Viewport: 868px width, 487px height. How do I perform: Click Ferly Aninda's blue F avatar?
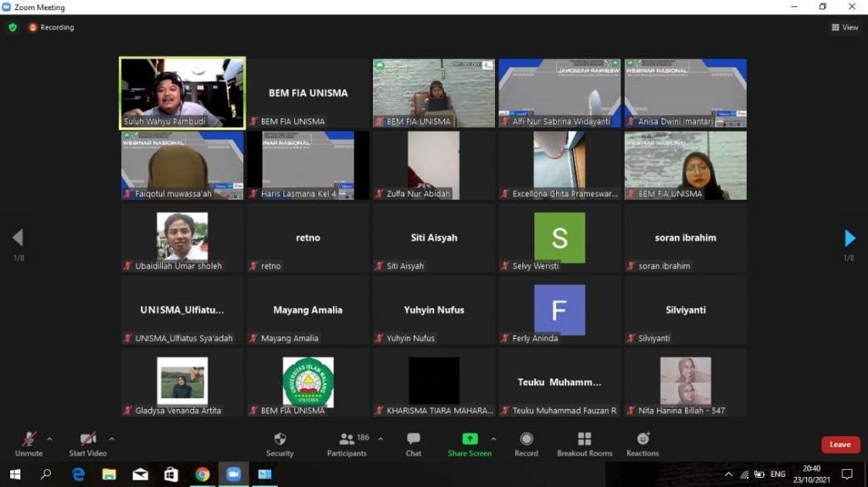pyautogui.click(x=559, y=310)
